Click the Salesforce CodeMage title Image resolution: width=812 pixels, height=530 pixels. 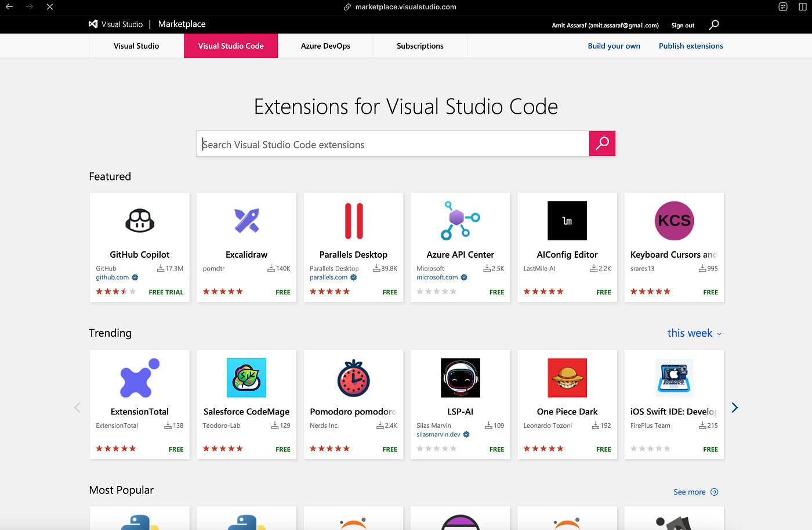(x=246, y=412)
